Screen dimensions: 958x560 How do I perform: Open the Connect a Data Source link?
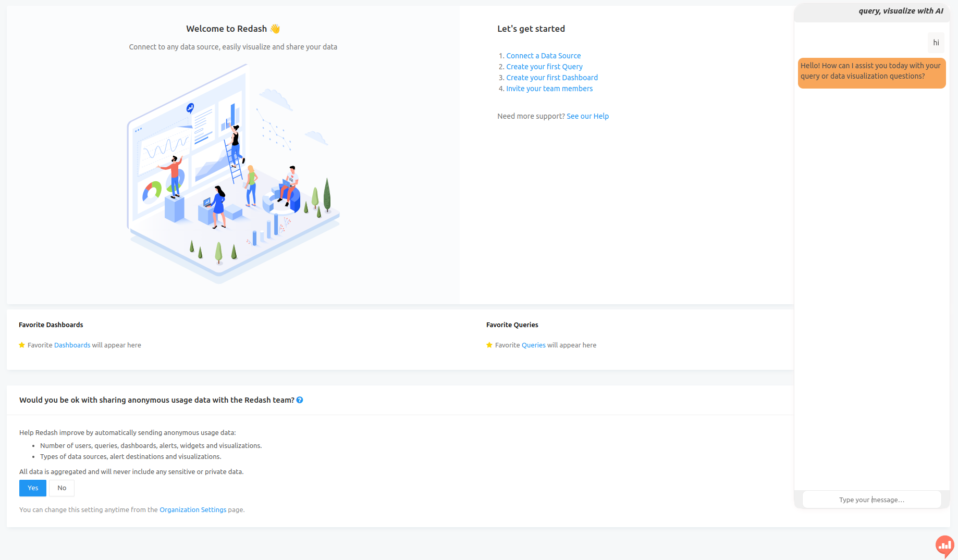tap(543, 56)
